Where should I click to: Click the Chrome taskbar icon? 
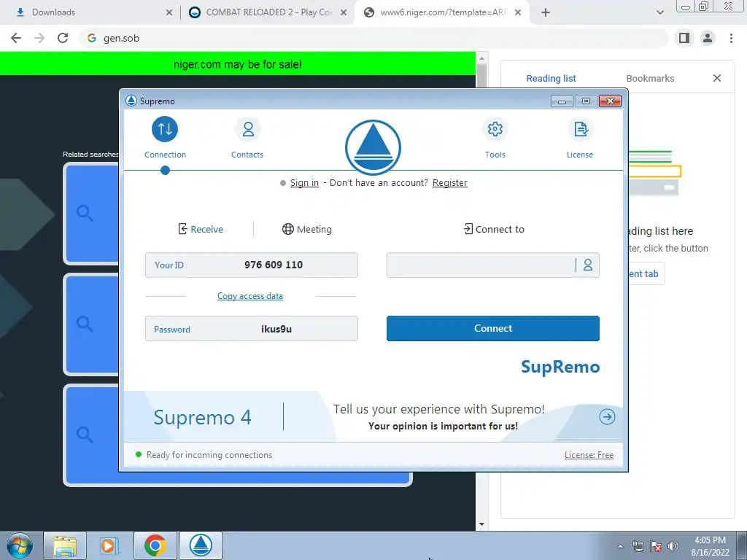click(x=155, y=545)
